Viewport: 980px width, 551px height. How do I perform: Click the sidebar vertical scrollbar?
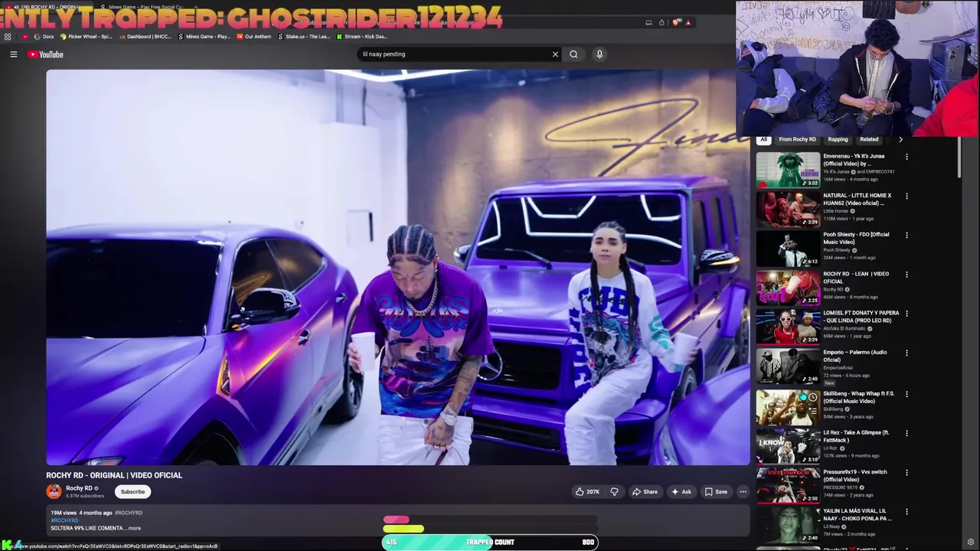[959, 157]
